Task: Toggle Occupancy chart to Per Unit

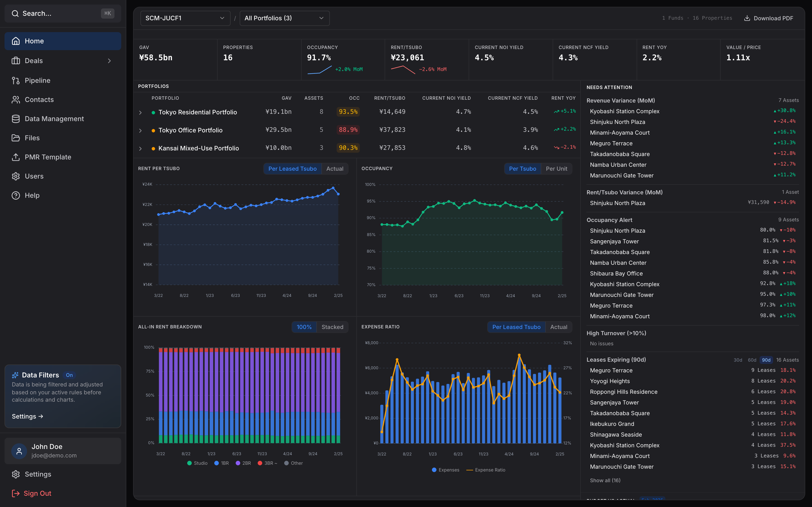Action: (x=556, y=169)
